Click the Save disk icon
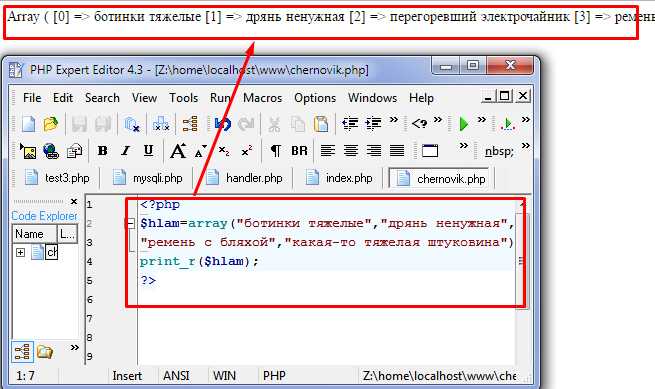This screenshot has height=389, width=655. pyautogui.click(x=79, y=124)
